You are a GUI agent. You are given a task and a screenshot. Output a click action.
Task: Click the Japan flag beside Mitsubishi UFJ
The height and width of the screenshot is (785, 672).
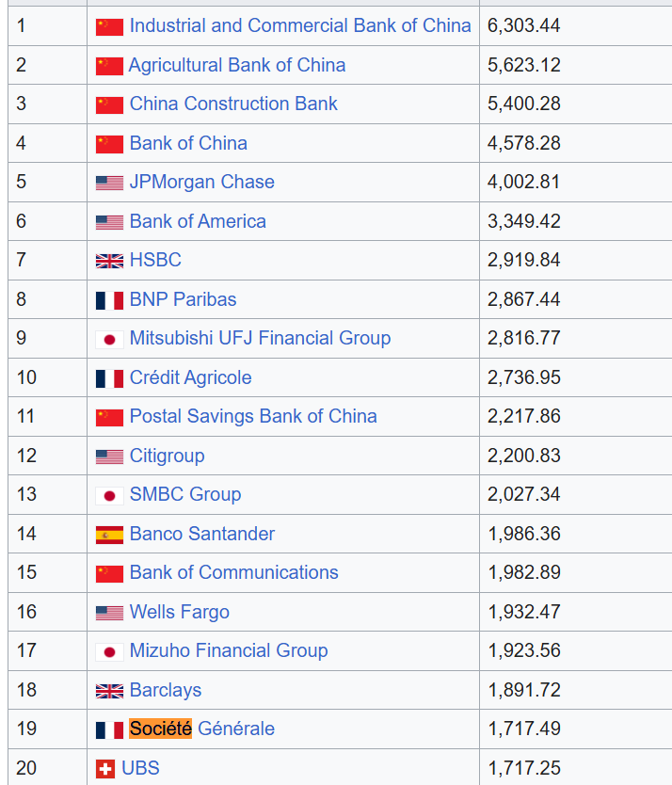[x=109, y=339]
